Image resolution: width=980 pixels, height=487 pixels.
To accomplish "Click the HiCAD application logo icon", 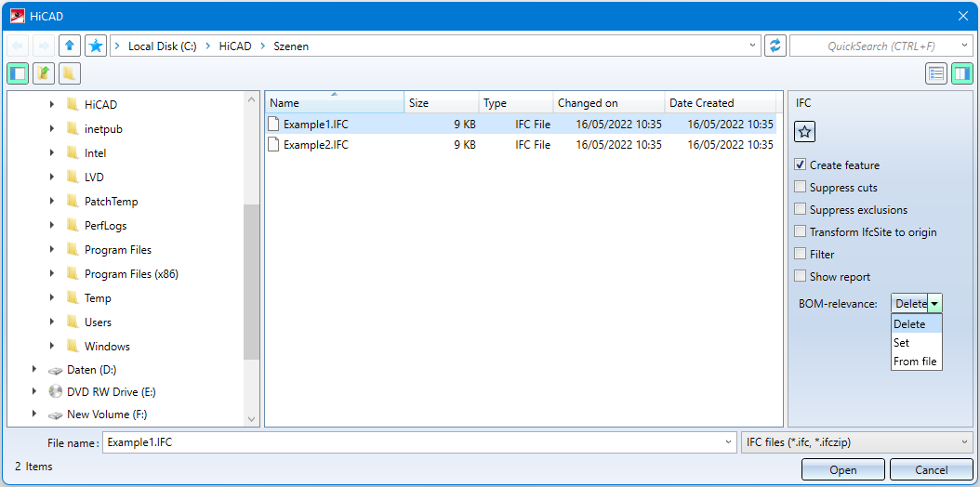I will pos(18,16).
